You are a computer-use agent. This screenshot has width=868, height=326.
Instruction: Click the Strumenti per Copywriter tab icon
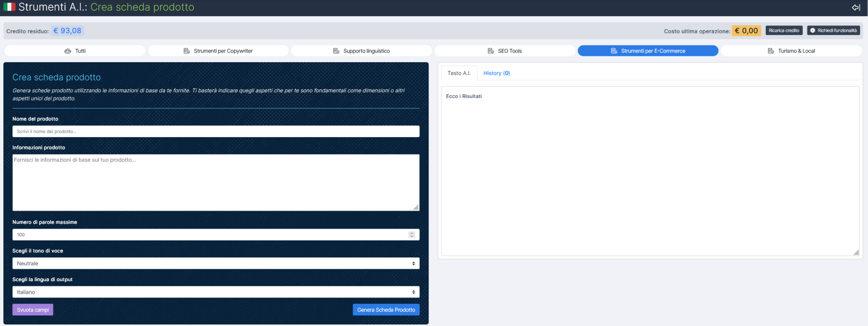pos(186,51)
